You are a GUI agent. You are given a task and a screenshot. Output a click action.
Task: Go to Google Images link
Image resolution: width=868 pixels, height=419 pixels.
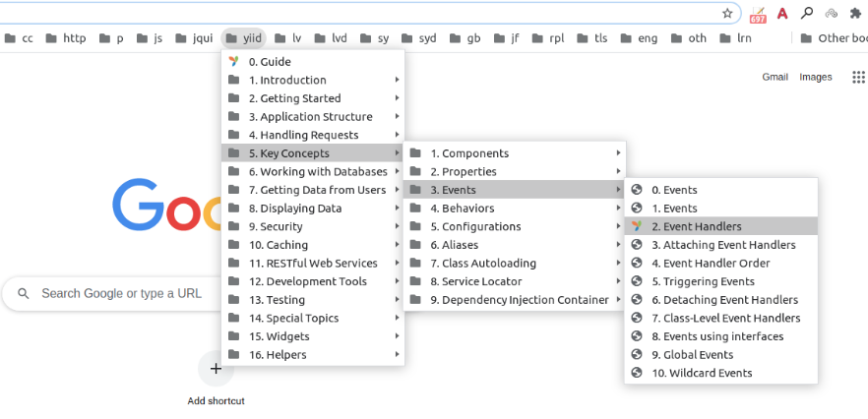816,77
